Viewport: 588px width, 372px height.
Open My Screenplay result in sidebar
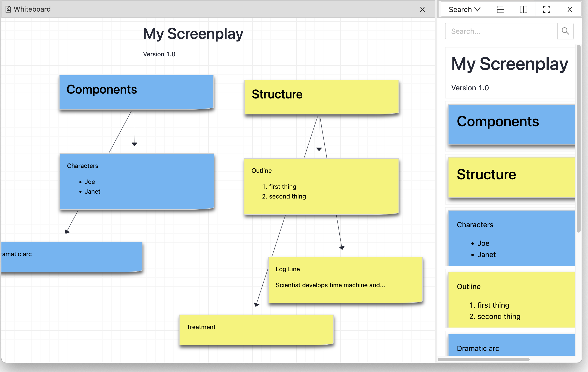tap(510, 73)
